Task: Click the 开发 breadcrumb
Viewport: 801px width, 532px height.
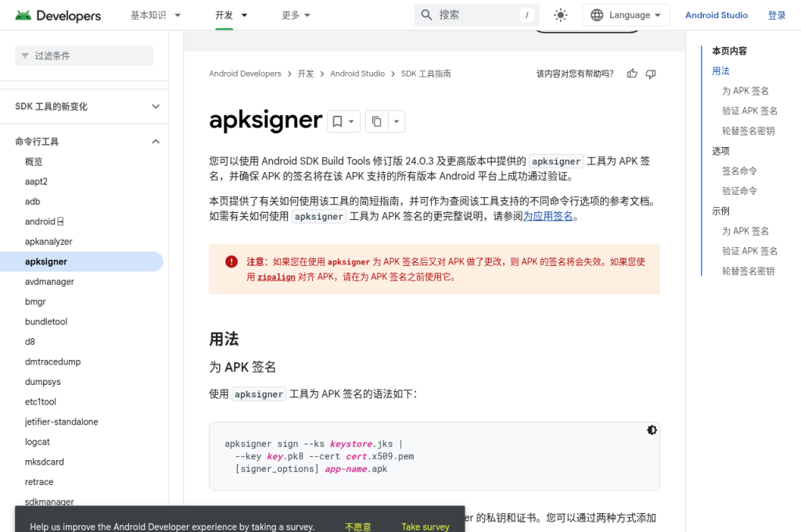Action: point(306,74)
